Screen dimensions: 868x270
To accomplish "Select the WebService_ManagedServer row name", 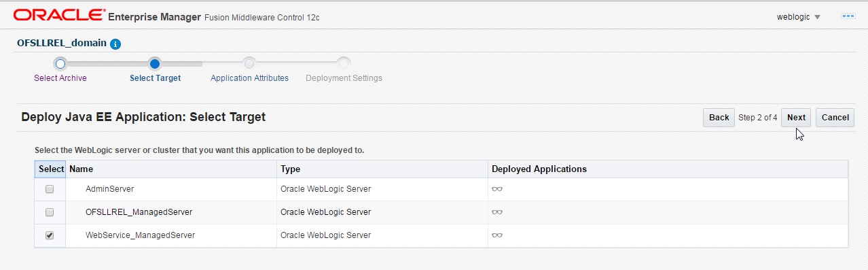I will 140,235.
